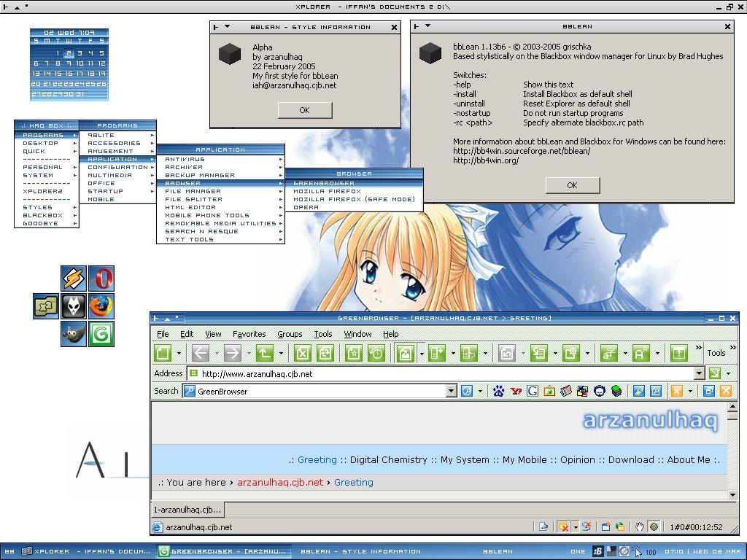Switch to the 1-arzanulhaq.cjb... page tab
This screenshot has height=560, width=747.
coord(187,510)
